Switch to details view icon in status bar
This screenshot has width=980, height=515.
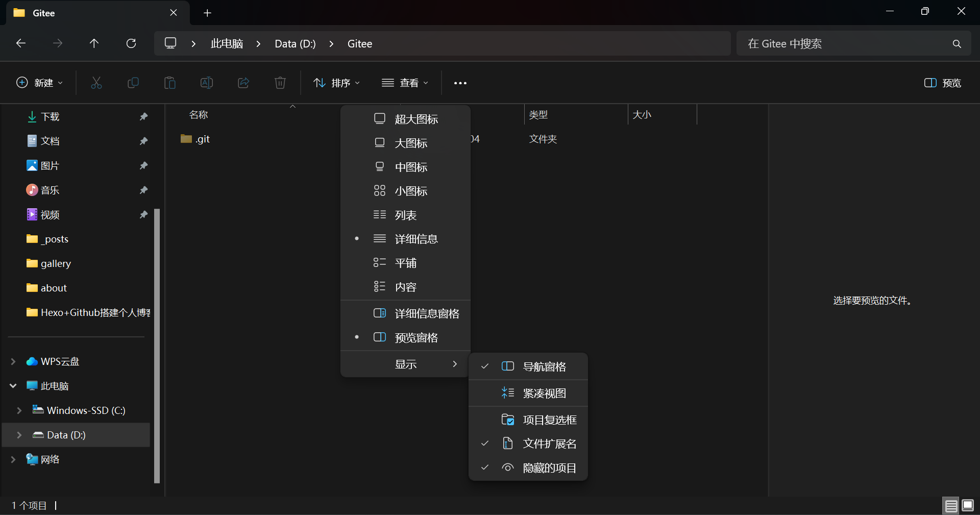[951, 506]
